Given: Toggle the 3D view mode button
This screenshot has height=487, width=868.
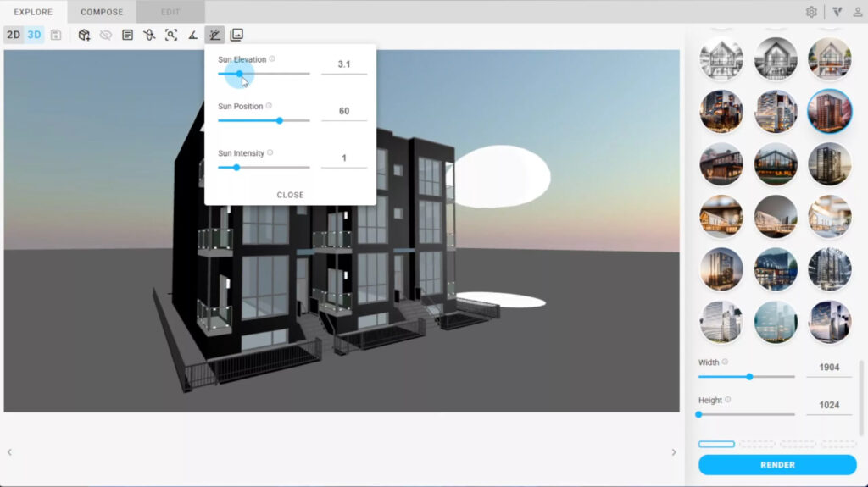Looking at the screenshot, I should pos(34,35).
